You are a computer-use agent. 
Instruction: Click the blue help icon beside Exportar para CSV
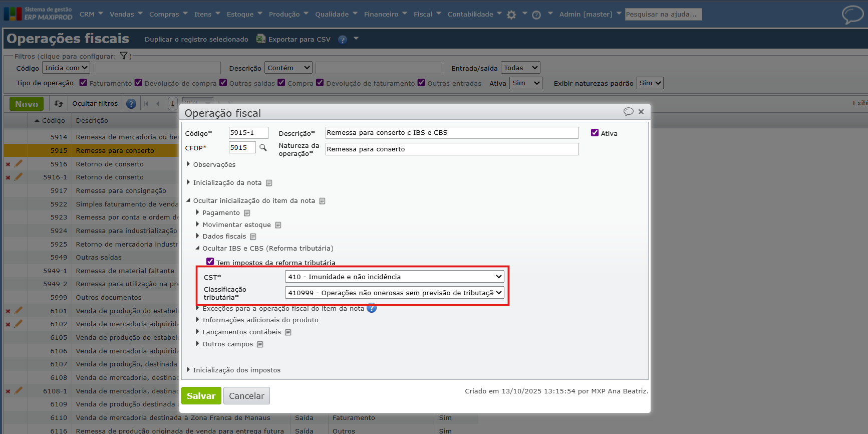[x=343, y=40]
